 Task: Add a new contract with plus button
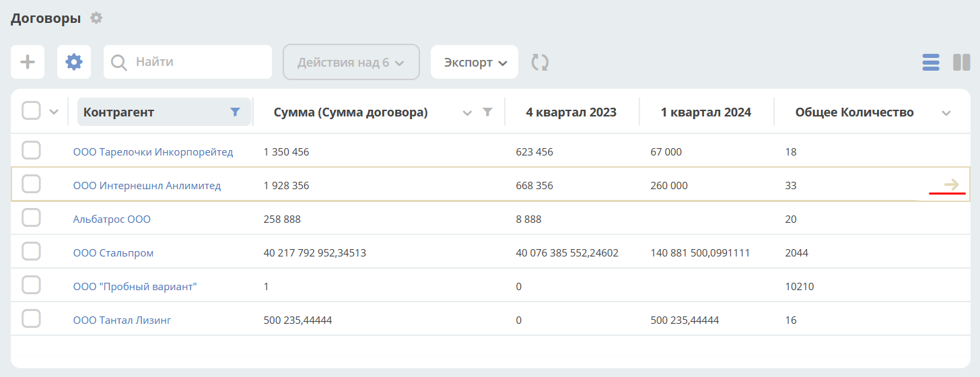pos(28,62)
